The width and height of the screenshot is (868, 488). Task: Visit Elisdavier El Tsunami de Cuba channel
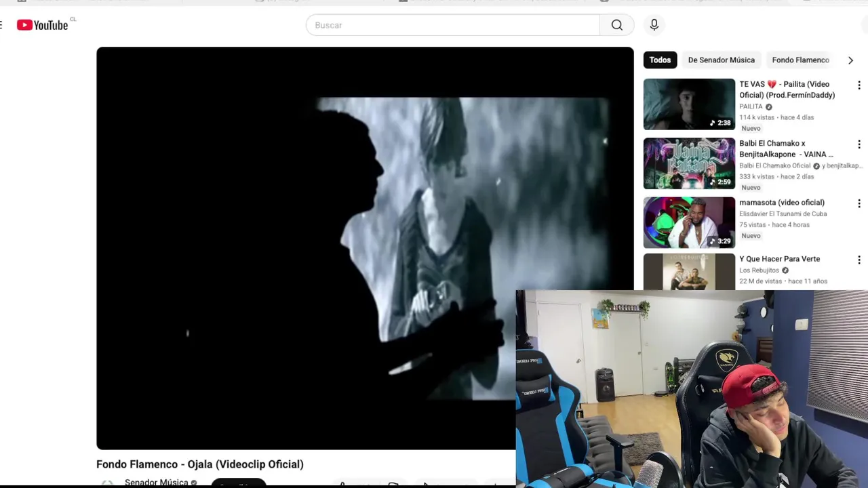point(783,213)
